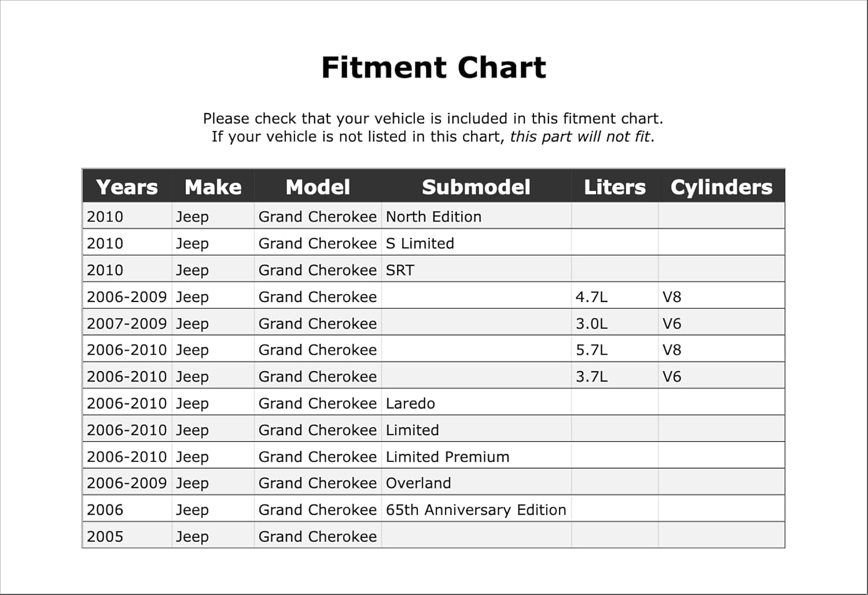The image size is (868, 595).
Task: Click the SRT submodel cell
Action: 476,270
